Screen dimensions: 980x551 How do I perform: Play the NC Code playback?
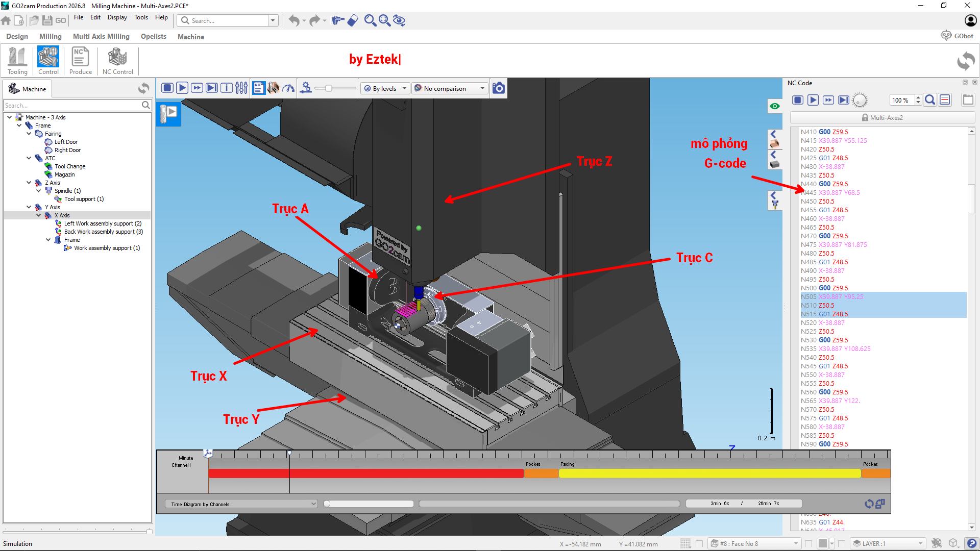coord(813,100)
